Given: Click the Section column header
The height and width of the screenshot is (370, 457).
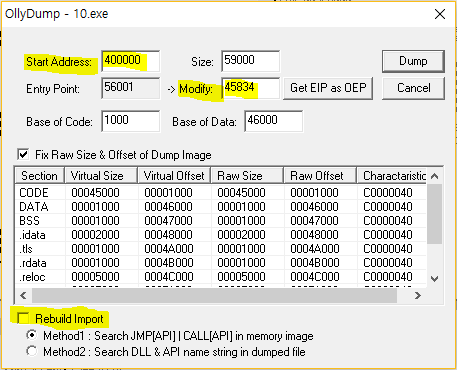Looking at the screenshot, I should tap(40, 176).
